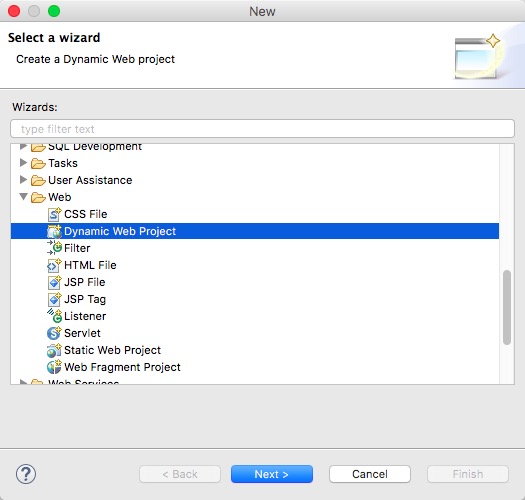
Task: Select the Listener entry
Action: [85, 316]
